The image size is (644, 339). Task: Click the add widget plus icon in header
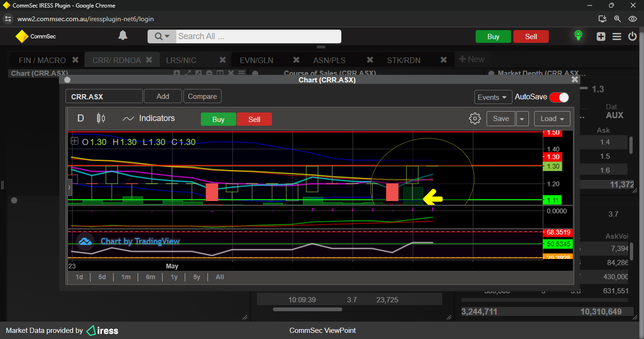pos(601,36)
